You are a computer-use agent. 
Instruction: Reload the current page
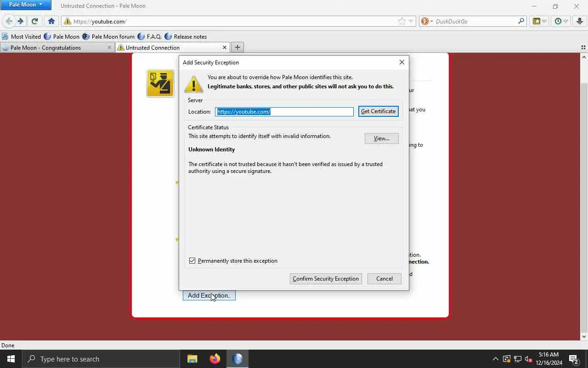pyautogui.click(x=34, y=21)
